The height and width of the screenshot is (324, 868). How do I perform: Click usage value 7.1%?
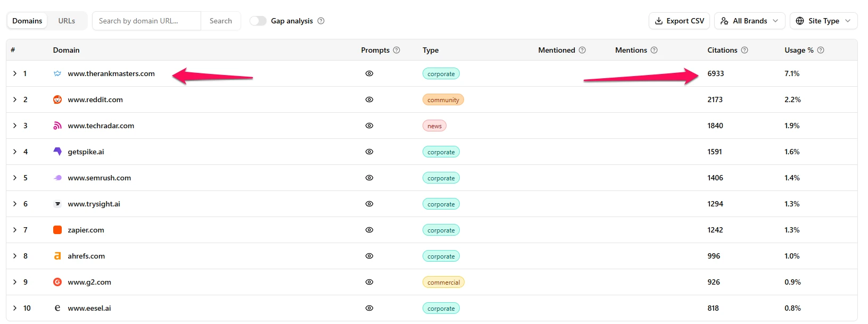coord(792,73)
